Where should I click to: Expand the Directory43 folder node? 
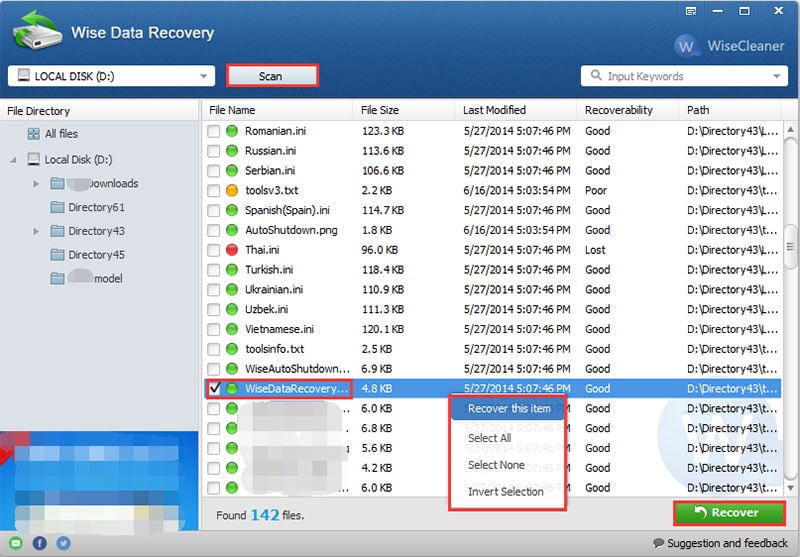tap(36, 231)
